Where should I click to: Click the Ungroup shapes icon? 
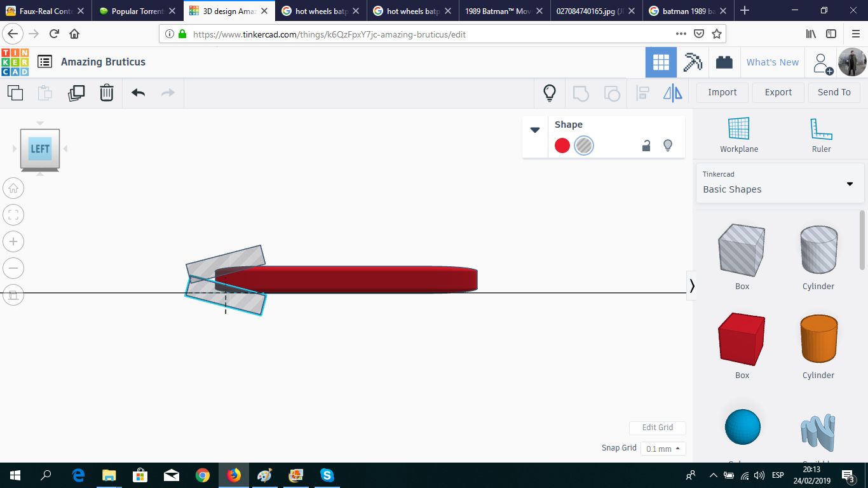(x=611, y=93)
